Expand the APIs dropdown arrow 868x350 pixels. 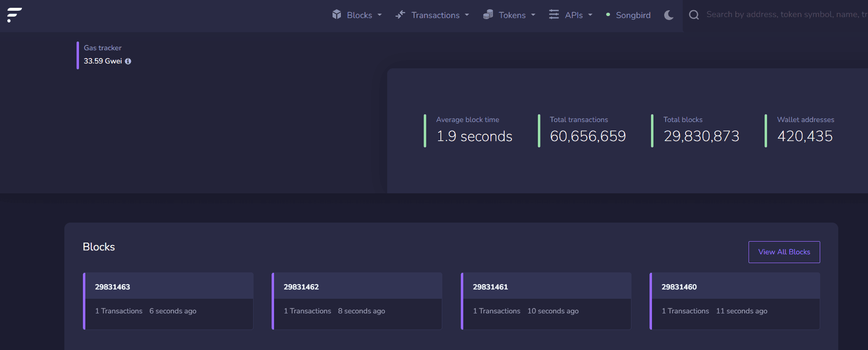click(590, 15)
